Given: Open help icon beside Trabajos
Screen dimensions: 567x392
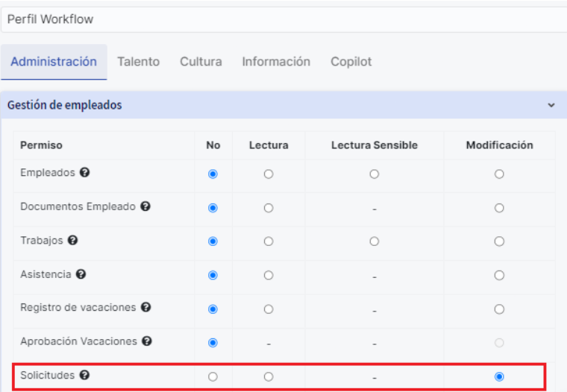Looking at the screenshot, I should tap(72, 240).
